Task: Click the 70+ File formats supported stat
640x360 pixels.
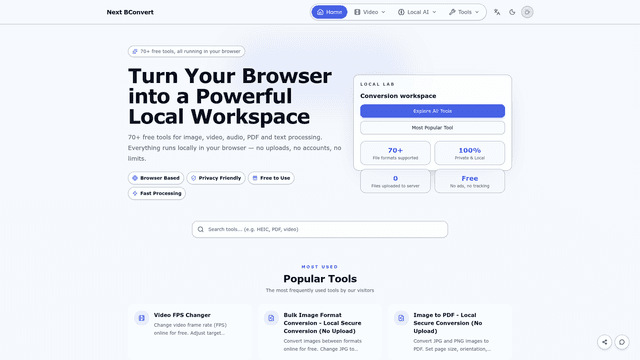Action: pyautogui.click(x=395, y=153)
